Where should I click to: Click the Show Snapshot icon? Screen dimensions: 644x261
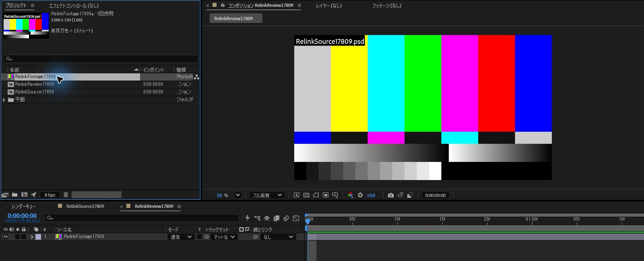(x=400, y=195)
